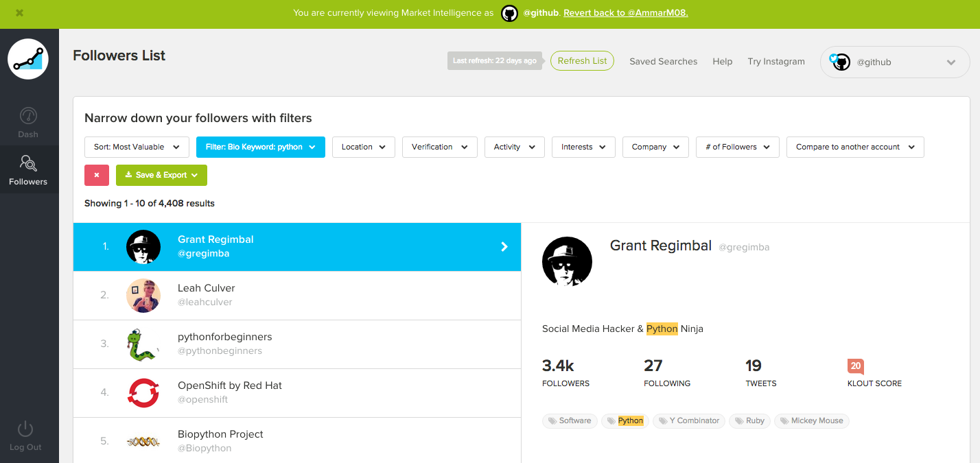Click @Biopython handle text
Screen dimensions: 980x463
pyautogui.click(x=205, y=448)
